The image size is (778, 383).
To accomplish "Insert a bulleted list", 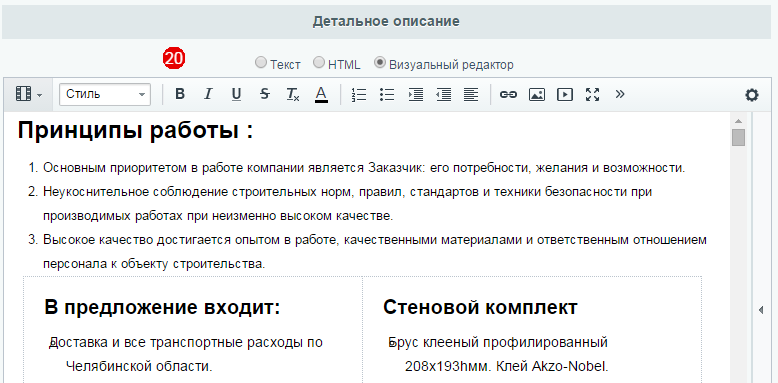I will click(x=387, y=94).
